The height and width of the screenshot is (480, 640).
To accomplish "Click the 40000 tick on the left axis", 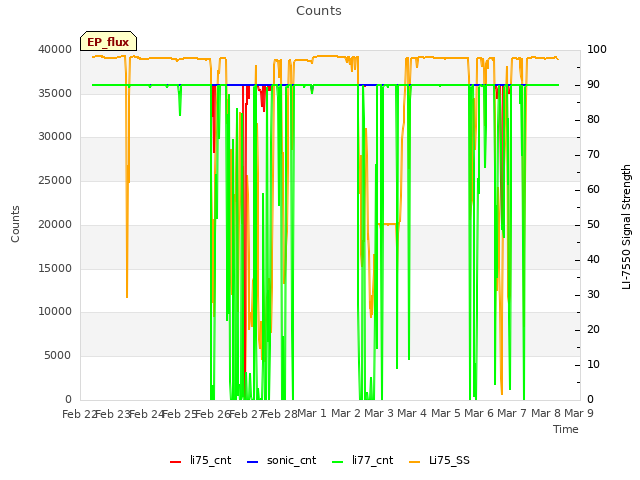I will tap(55, 49).
